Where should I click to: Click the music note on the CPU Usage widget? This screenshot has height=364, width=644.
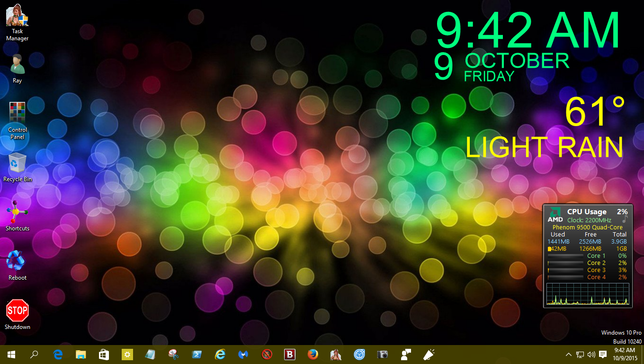pyautogui.click(x=625, y=219)
